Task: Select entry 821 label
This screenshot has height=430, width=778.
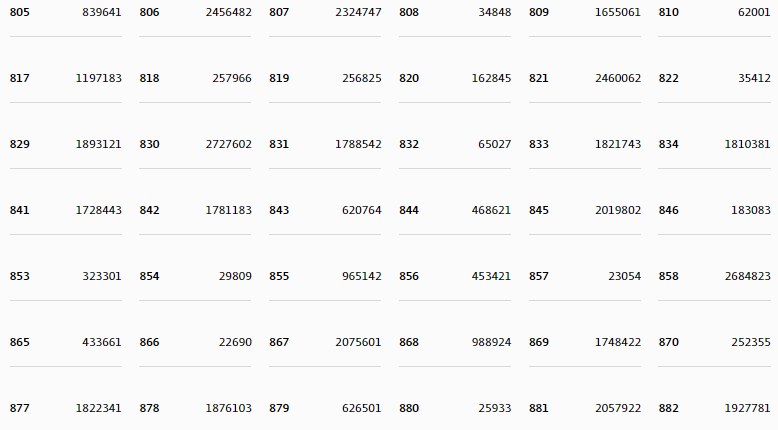Action: tap(538, 78)
